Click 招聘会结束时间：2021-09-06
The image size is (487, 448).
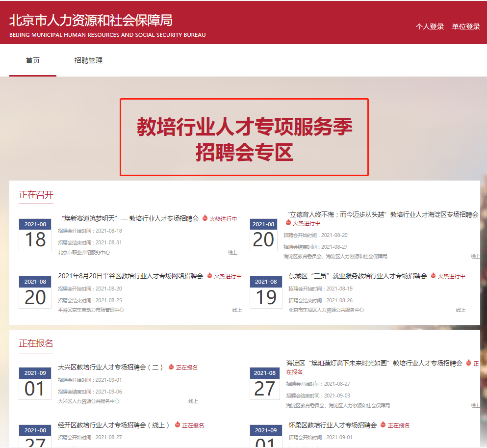coord(90,392)
